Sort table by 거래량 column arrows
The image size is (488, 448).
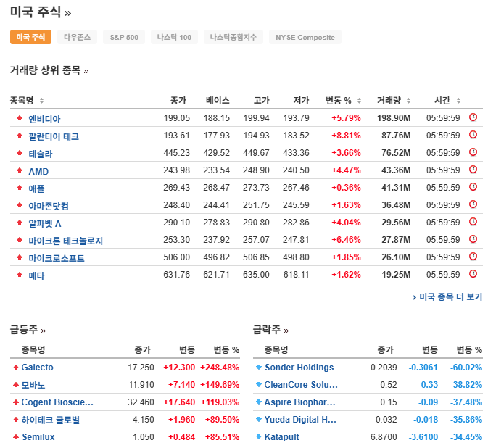(409, 101)
